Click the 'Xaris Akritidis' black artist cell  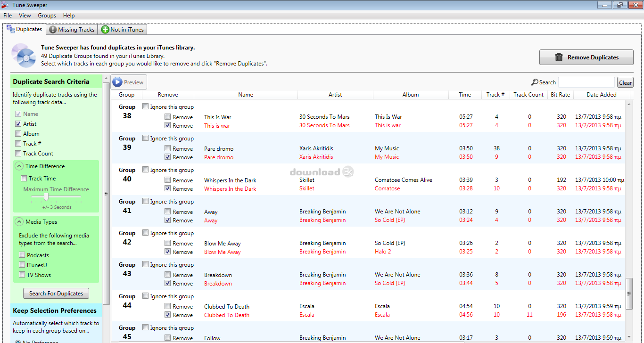tap(316, 148)
